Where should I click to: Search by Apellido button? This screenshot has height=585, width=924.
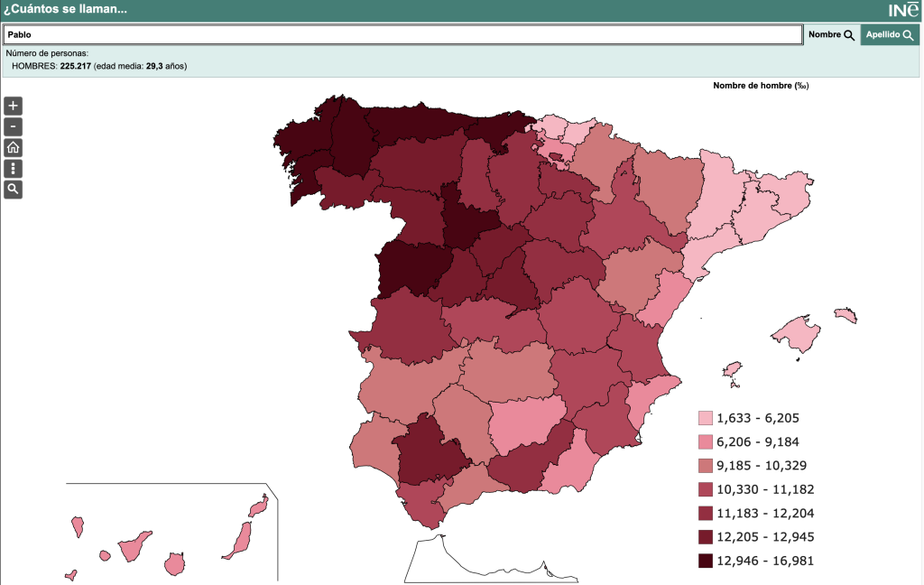coord(890,35)
